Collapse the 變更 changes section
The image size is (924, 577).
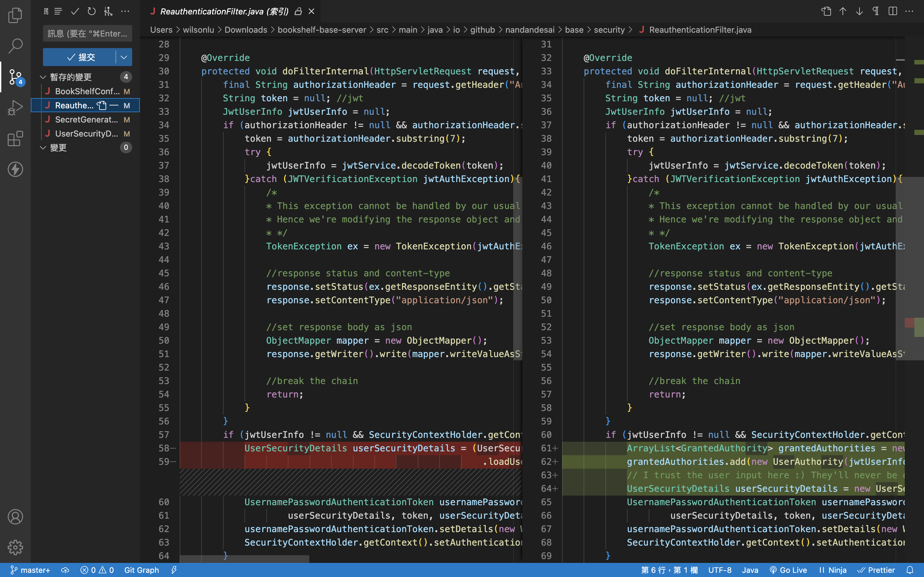click(43, 148)
